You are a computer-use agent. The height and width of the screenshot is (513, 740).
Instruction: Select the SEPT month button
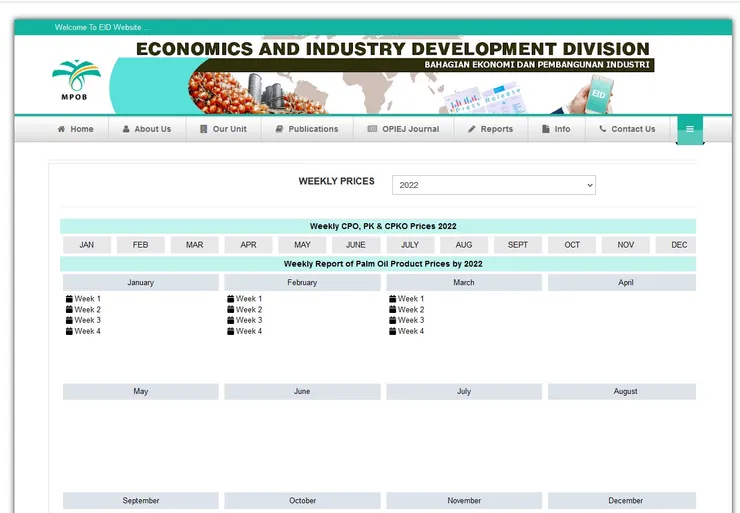[518, 245]
